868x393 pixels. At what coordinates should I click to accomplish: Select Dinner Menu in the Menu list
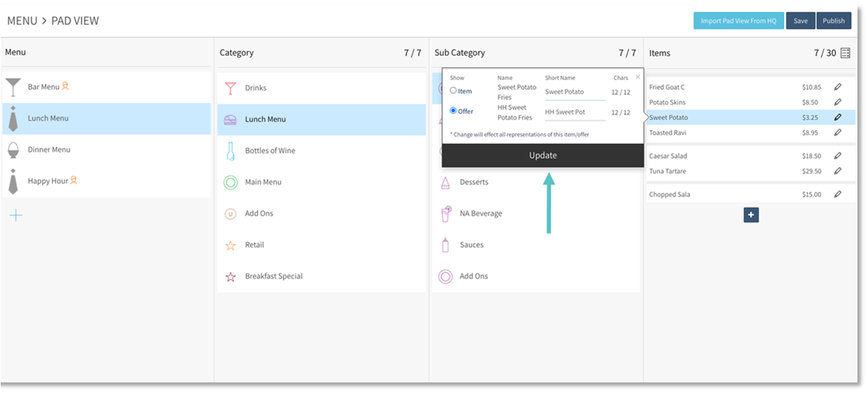tap(49, 150)
